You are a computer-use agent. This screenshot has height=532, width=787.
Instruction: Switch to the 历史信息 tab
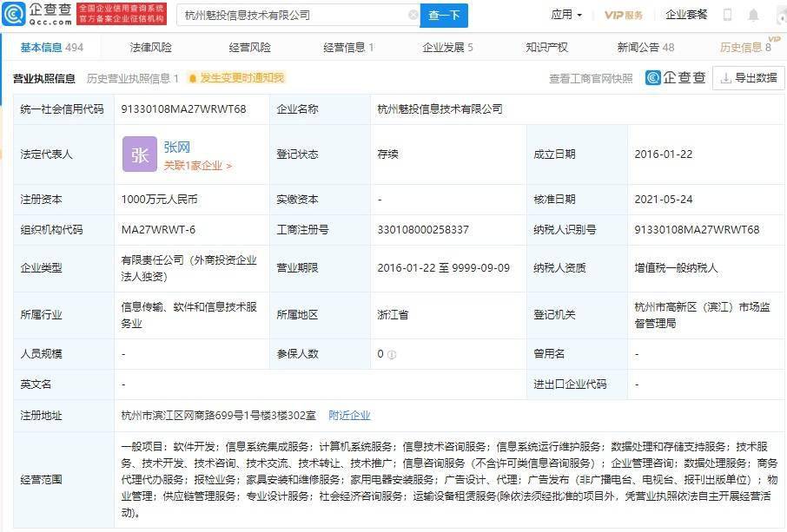[745, 48]
